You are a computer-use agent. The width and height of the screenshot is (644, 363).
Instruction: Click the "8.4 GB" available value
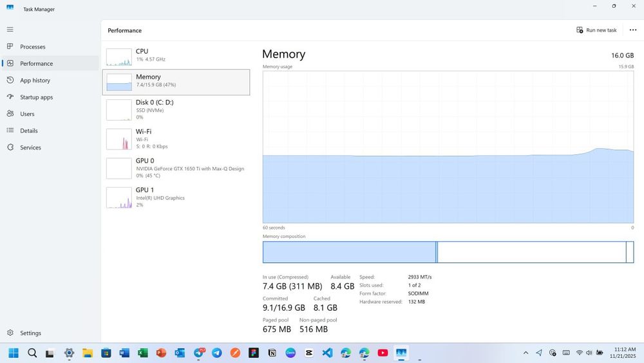click(x=342, y=286)
